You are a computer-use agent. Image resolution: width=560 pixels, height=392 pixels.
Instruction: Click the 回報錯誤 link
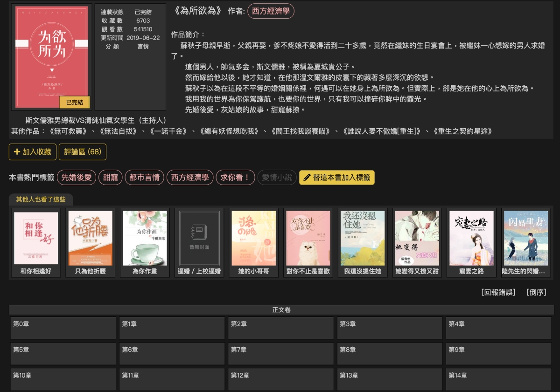[x=498, y=292]
